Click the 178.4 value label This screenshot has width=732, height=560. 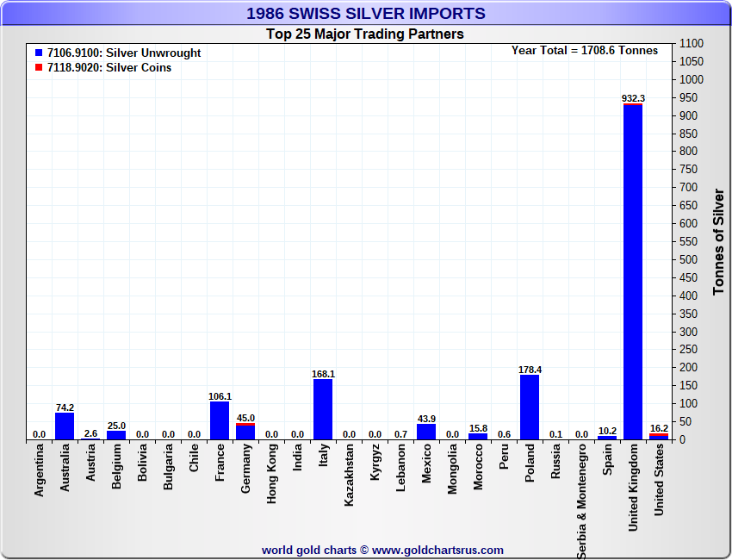pyautogui.click(x=530, y=370)
